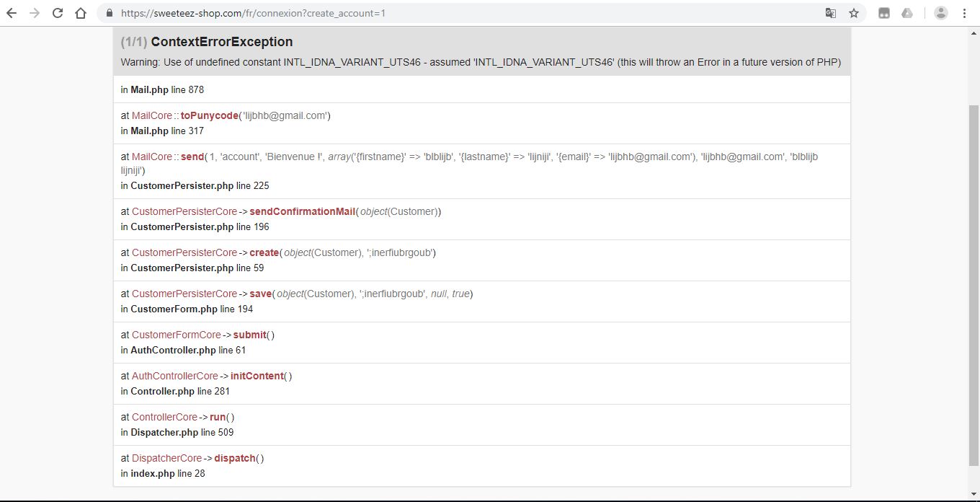
Task: Click the scrollbar down arrow
Action: pyautogui.click(x=974, y=494)
